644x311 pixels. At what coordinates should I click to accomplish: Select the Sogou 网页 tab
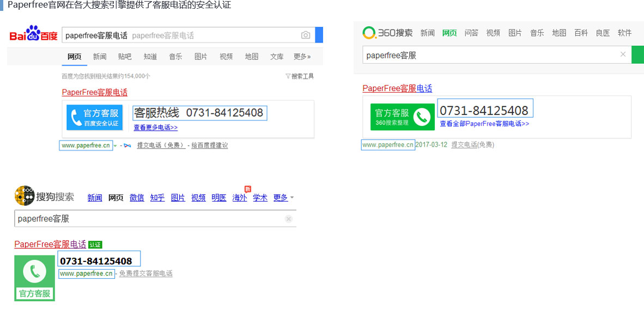[x=116, y=198]
